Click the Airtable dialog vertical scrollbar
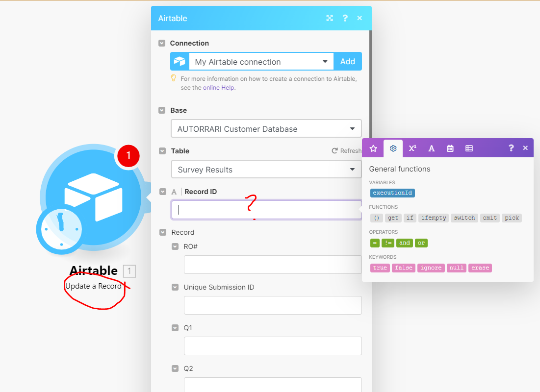540x392 pixels. (x=370, y=84)
